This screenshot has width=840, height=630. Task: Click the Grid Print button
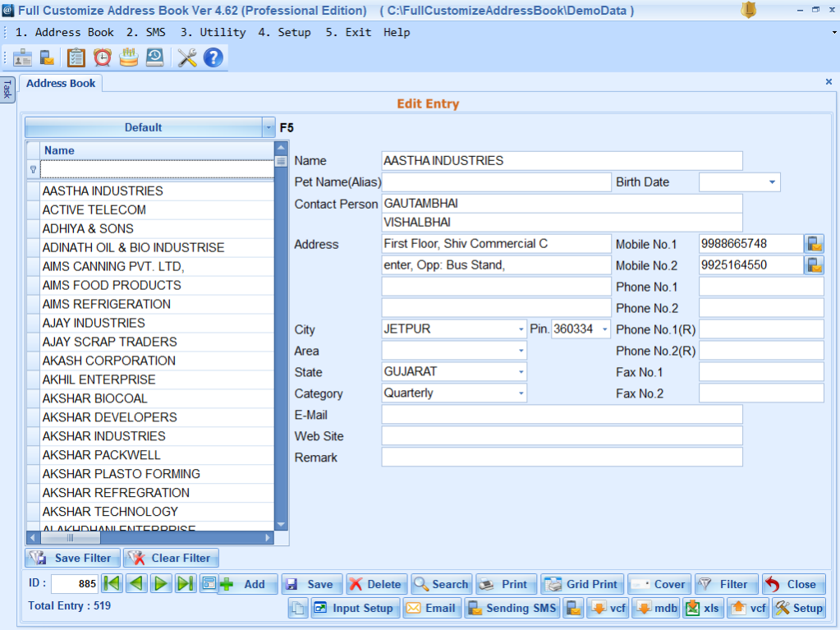point(582,584)
